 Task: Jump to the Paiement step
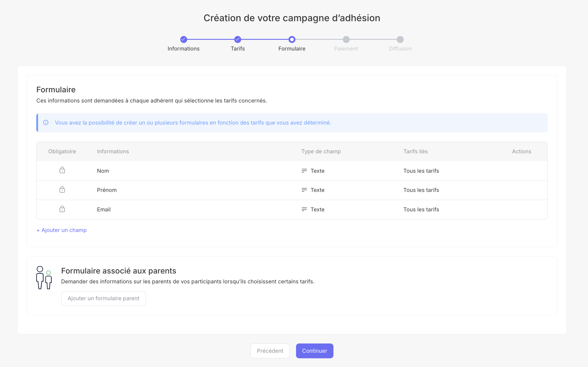click(346, 39)
